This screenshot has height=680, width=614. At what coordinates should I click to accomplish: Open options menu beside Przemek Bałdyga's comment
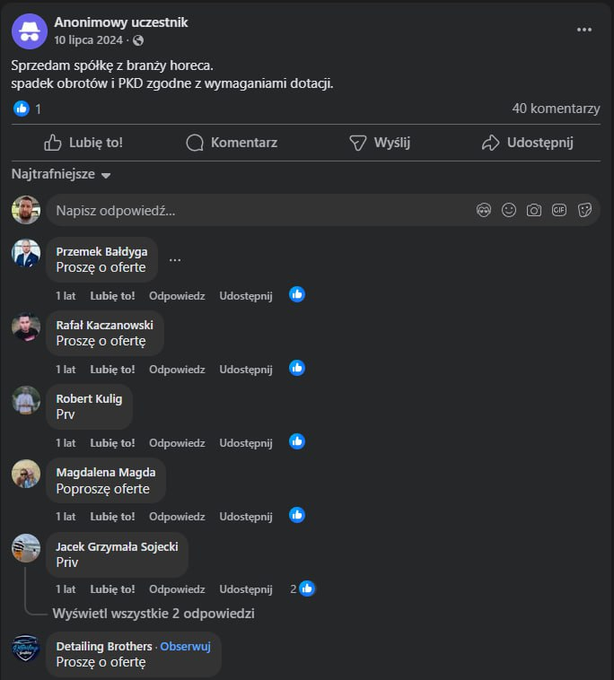175,260
